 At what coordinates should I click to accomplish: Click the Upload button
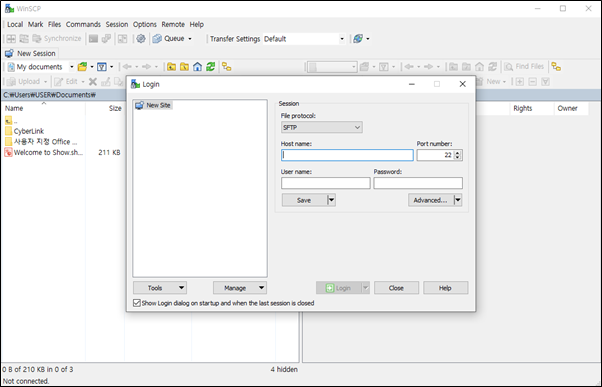point(24,81)
